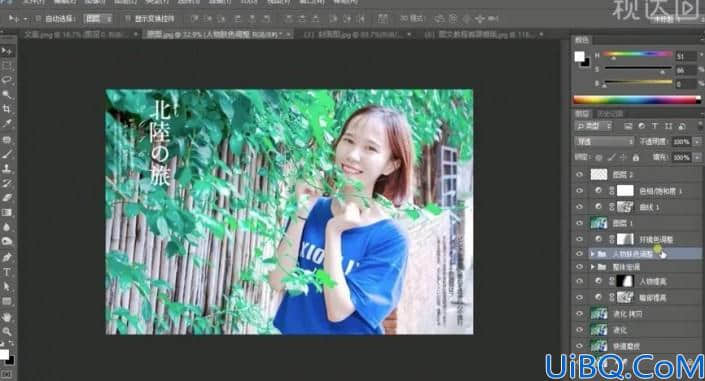Hide the 曲线 1 adjustment layer
The width and height of the screenshot is (705, 381).
[580, 207]
